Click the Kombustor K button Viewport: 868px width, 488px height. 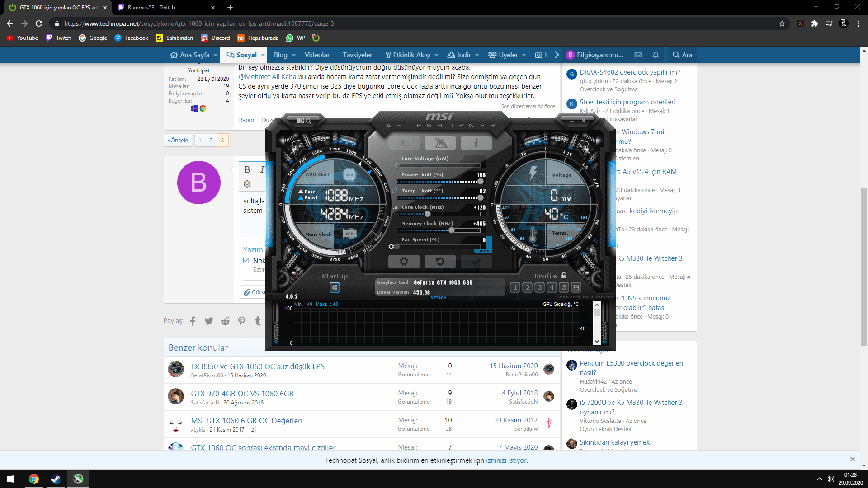404,143
